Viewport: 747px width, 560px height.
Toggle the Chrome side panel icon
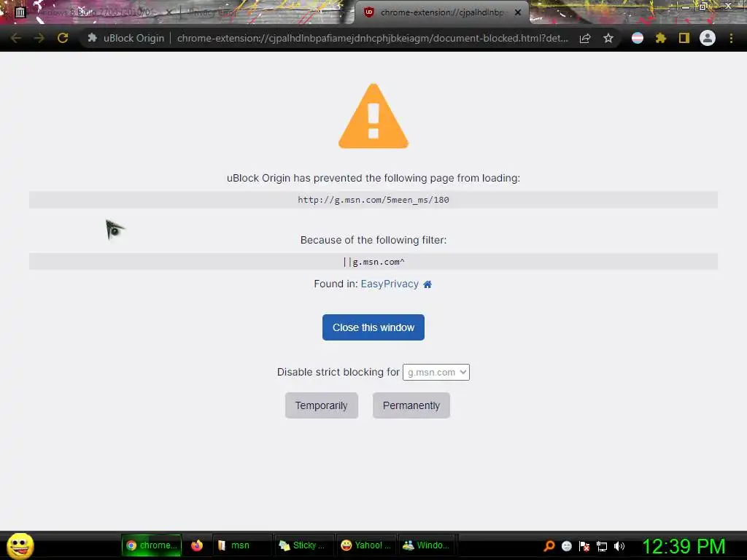click(x=684, y=38)
